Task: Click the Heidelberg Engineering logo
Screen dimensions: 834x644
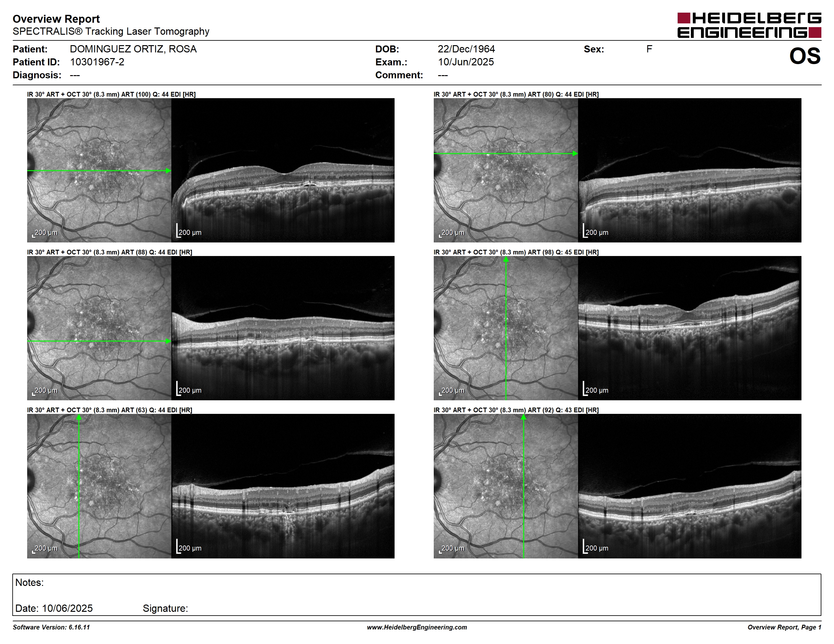Action: coord(749,25)
